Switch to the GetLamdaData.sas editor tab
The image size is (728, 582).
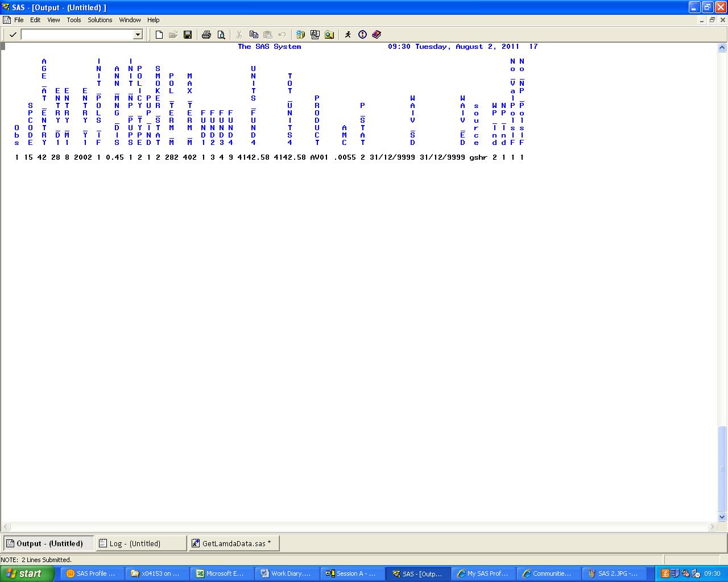233,543
